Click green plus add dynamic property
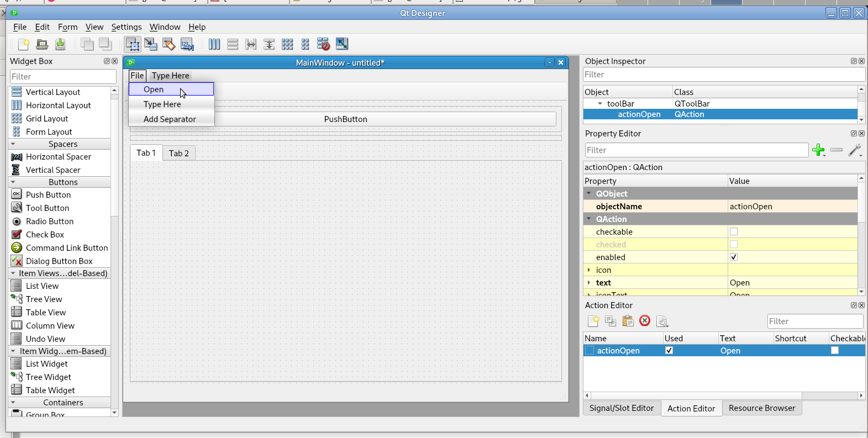Screen dimensions: 868x438 coord(818,150)
